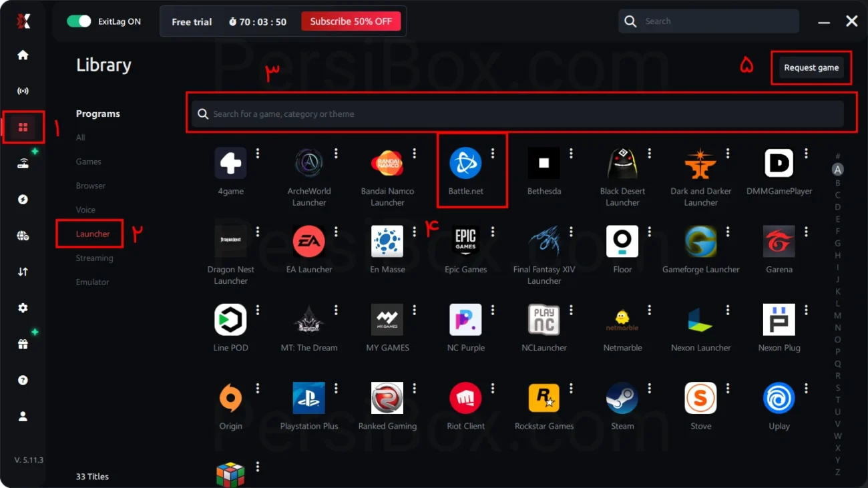This screenshot has height=488, width=868.
Task: Select the Garena icon
Action: 779,241
